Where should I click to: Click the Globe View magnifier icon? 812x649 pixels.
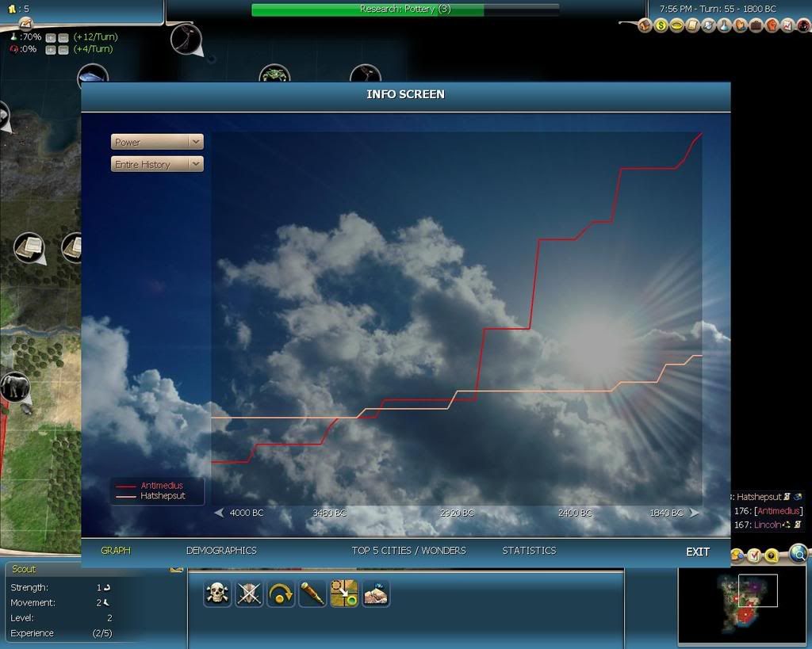click(799, 554)
